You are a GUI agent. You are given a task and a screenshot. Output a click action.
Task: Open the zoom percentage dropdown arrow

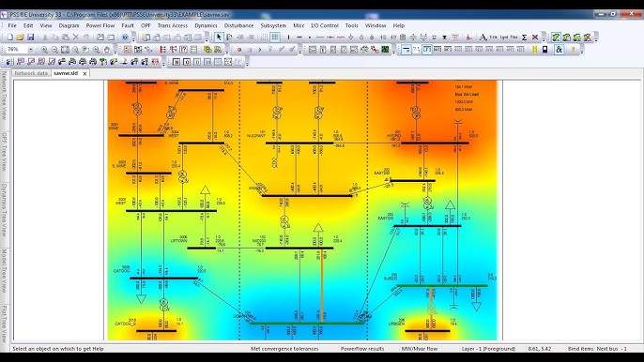(x=31, y=50)
